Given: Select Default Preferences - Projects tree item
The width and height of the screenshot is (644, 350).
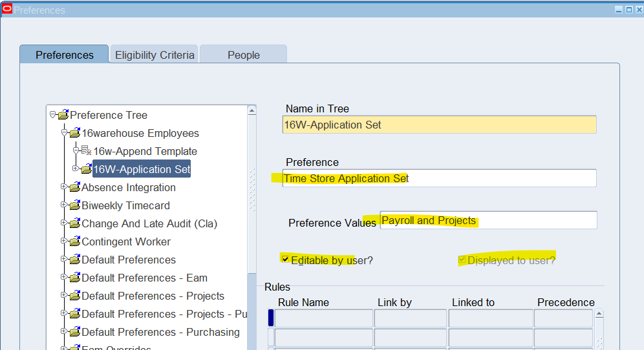Looking at the screenshot, I should (x=153, y=296).
